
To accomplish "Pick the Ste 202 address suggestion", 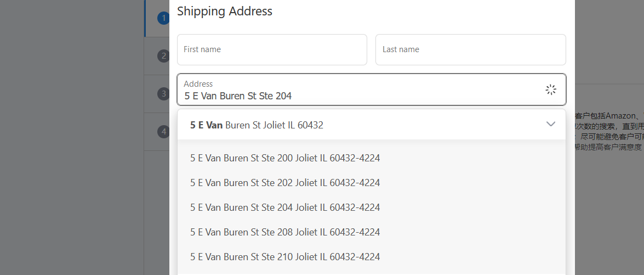I will [285, 183].
